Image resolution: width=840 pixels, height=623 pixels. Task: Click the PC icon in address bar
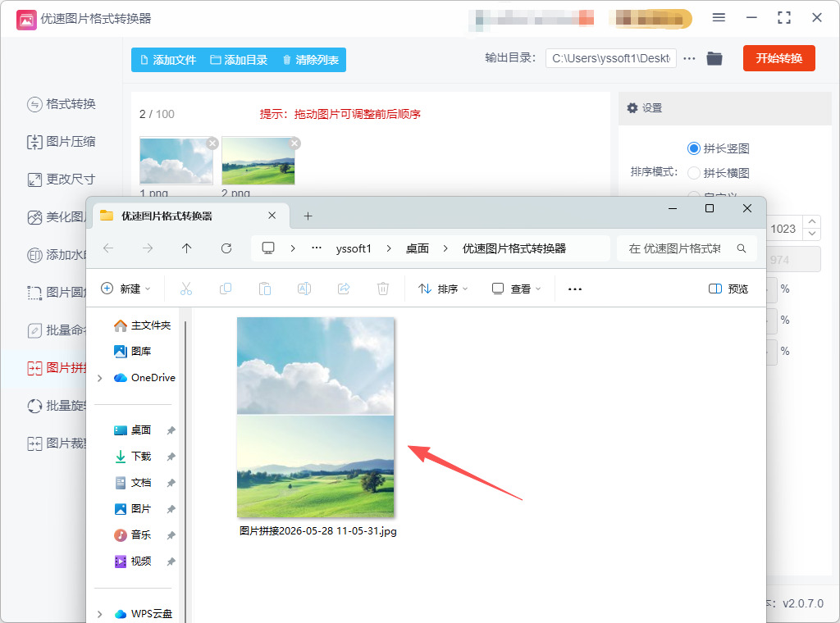tap(268, 248)
